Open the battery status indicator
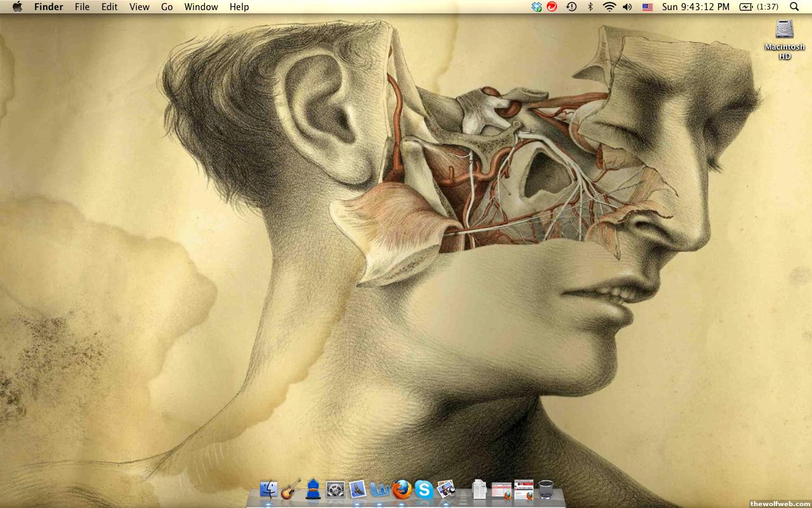Image resolution: width=812 pixels, height=508 pixels. (759, 7)
